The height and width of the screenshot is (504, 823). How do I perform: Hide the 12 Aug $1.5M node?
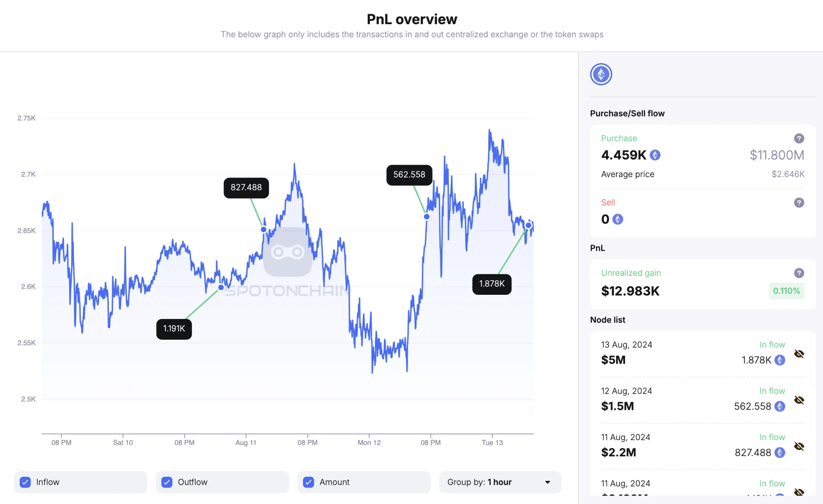799,400
